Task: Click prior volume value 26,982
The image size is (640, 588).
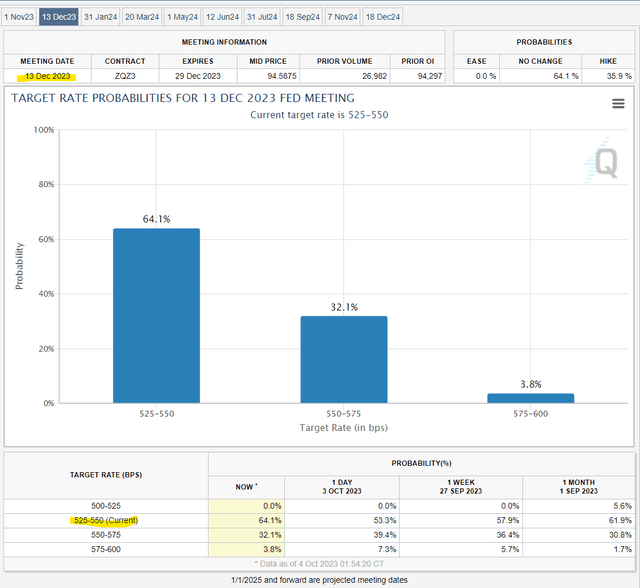Action: (374, 76)
